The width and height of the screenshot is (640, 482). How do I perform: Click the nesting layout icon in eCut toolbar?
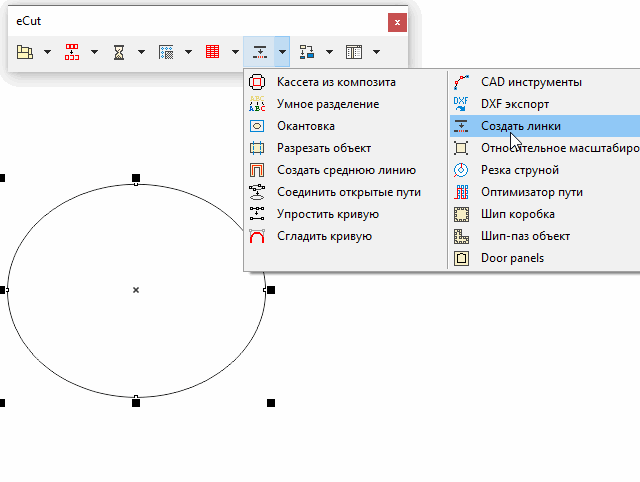click(x=25, y=52)
